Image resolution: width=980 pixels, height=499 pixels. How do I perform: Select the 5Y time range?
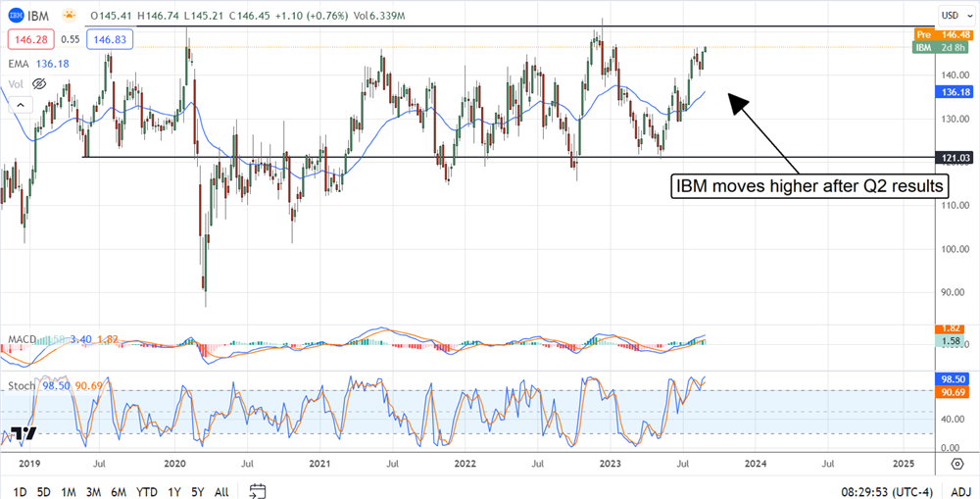pos(198,490)
